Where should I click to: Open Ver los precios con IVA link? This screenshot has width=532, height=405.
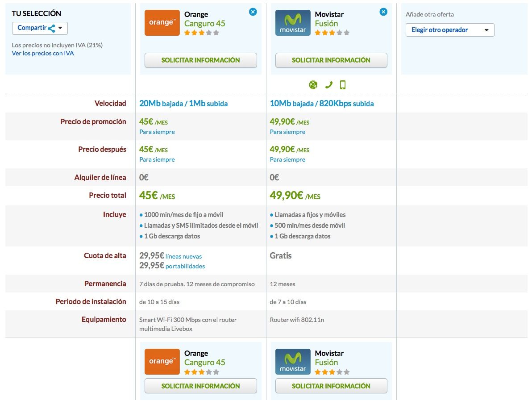pyautogui.click(x=43, y=53)
